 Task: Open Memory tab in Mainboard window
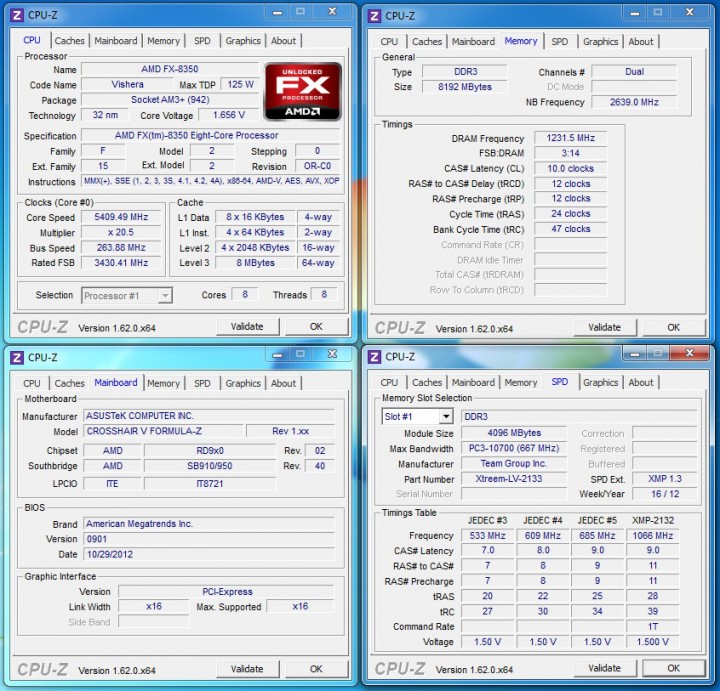pyautogui.click(x=163, y=383)
